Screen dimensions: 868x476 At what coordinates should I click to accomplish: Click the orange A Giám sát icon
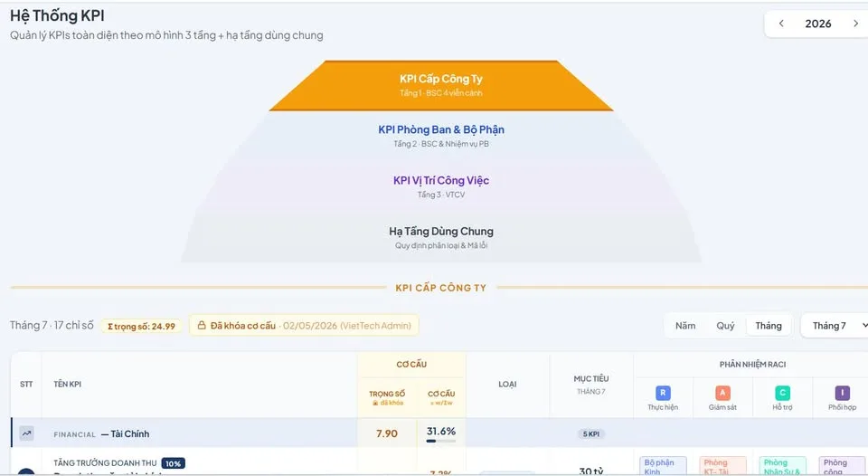722,393
